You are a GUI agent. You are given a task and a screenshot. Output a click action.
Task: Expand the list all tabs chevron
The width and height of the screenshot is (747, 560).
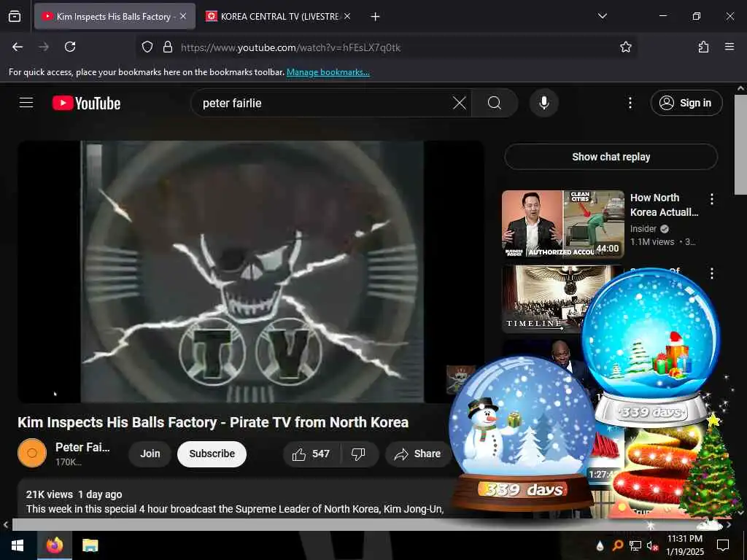[x=602, y=16]
